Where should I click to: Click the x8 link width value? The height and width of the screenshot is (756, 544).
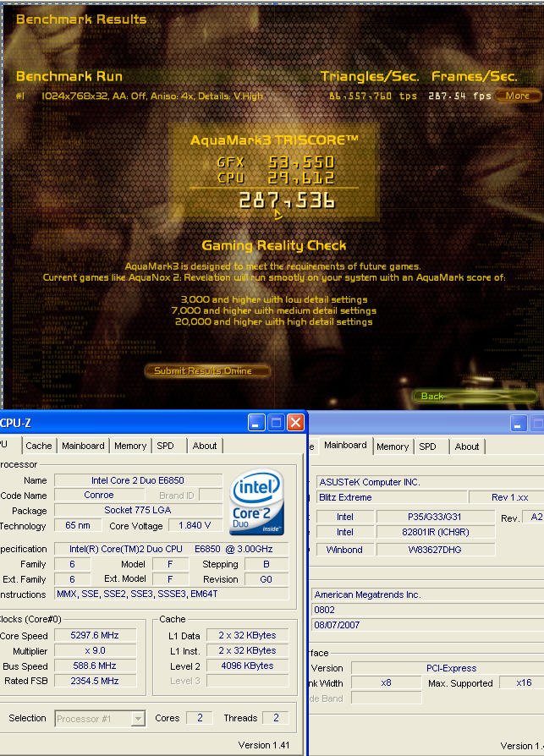387,682
